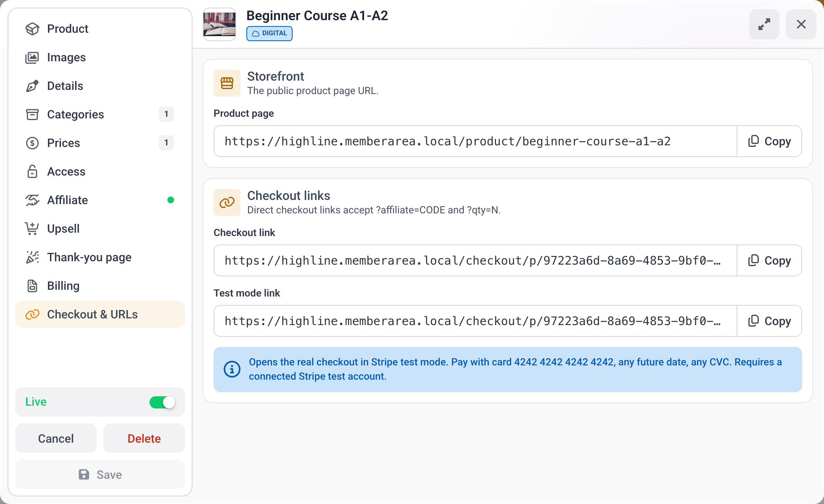Open the Prices section
824x504 pixels.
click(100, 143)
